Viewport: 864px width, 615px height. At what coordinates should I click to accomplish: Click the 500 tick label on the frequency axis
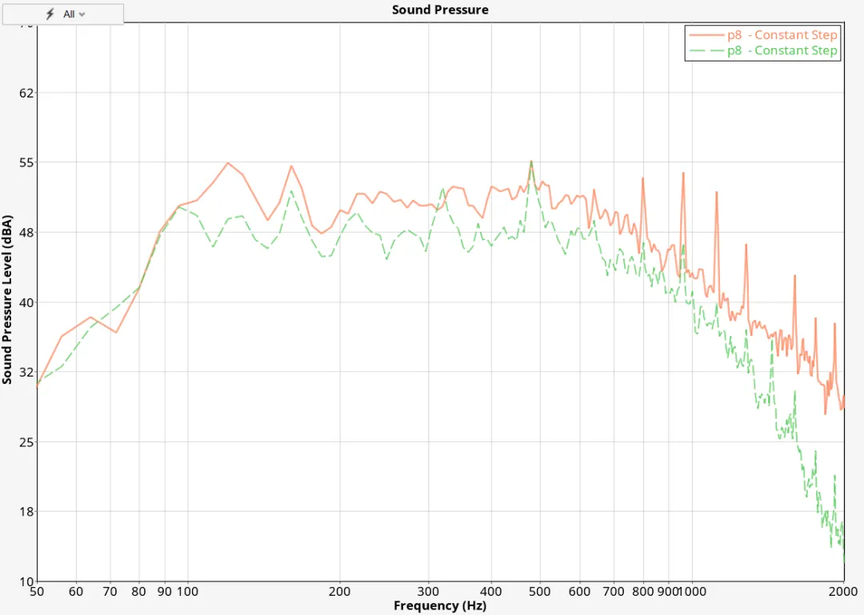pyautogui.click(x=539, y=591)
